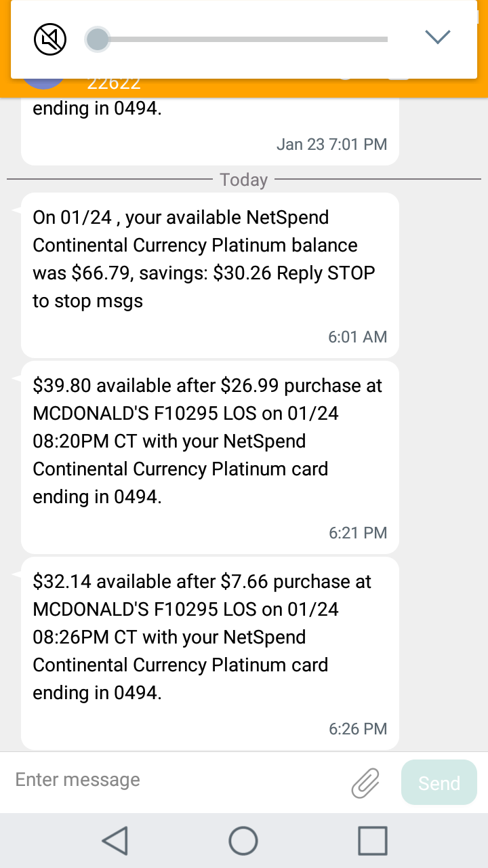The image size is (488, 868).
Task: Tap the 6:21 PM timestamp
Action: coord(358,533)
